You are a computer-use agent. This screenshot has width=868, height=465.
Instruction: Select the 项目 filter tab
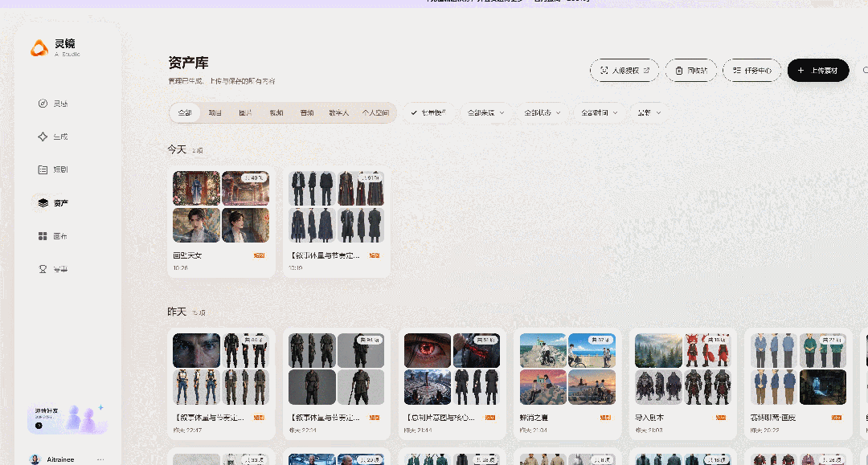[x=215, y=112]
